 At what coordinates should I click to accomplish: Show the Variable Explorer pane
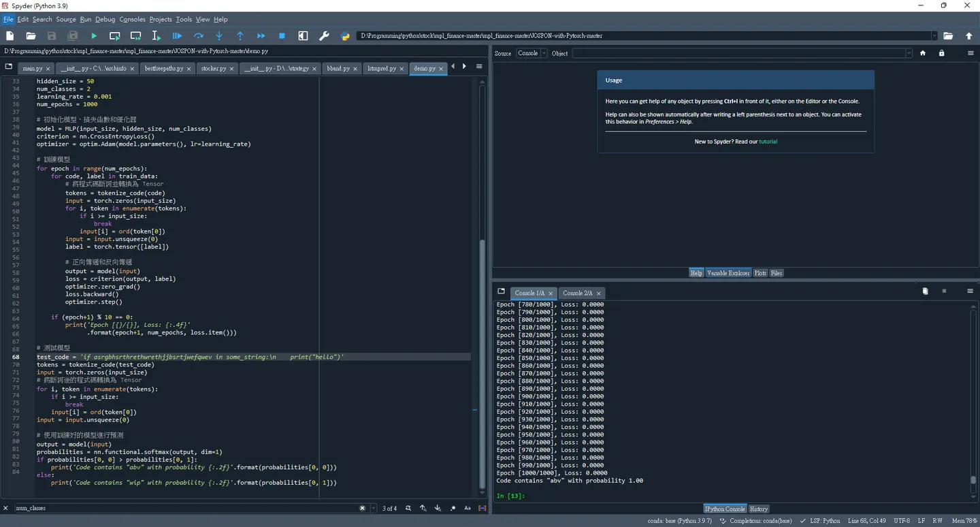[x=728, y=273]
